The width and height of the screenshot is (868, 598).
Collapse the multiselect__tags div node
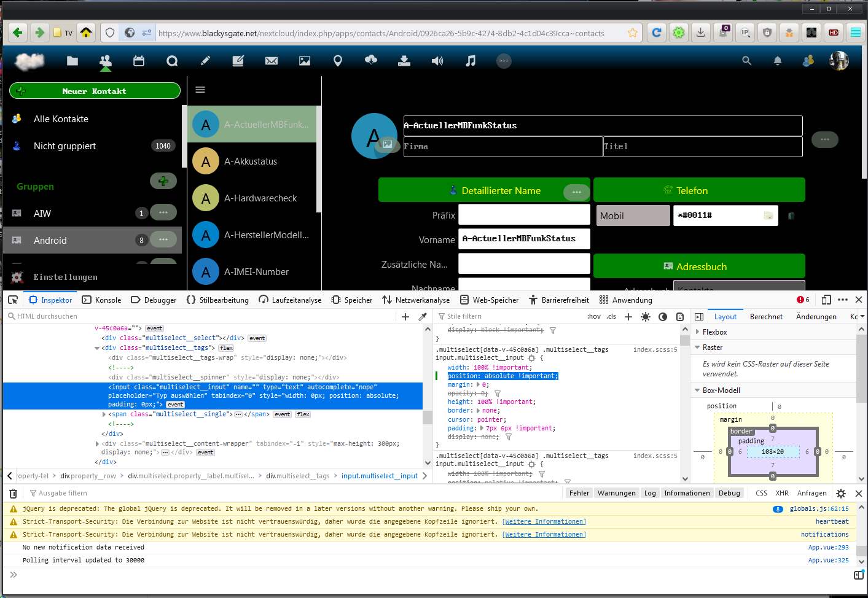(x=97, y=348)
